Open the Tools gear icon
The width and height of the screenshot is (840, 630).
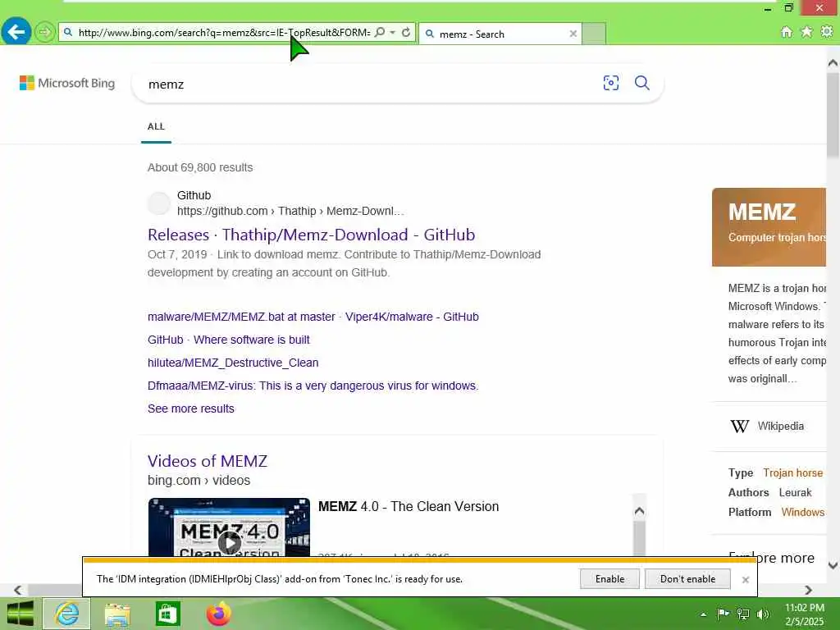(827, 32)
